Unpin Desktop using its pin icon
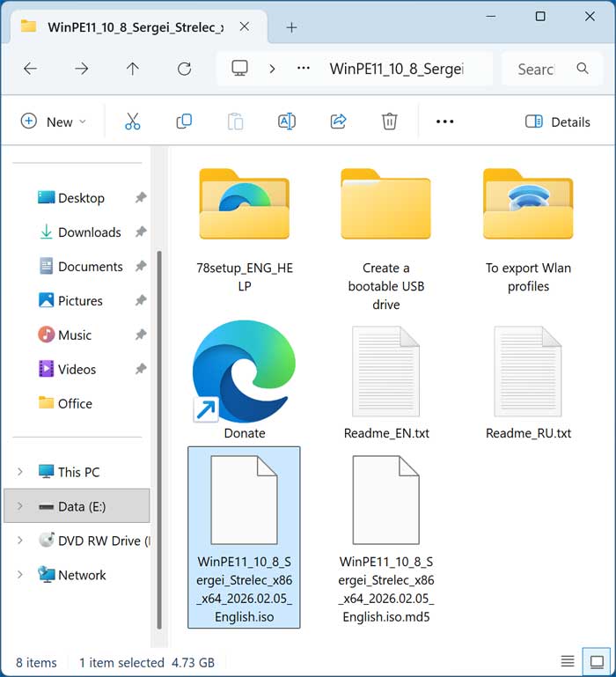616x677 pixels. click(141, 198)
